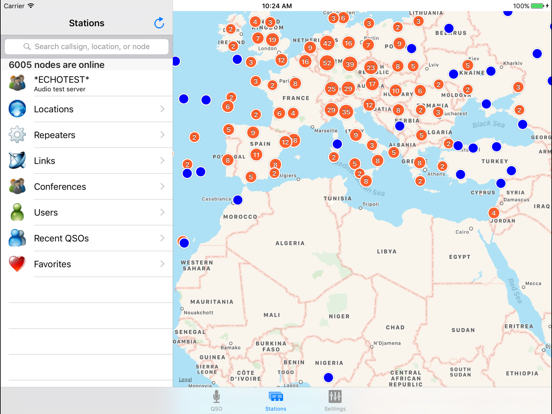Click the Links satellite dish icon
This screenshot has width=552, height=414.
click(x=17, y=161)
